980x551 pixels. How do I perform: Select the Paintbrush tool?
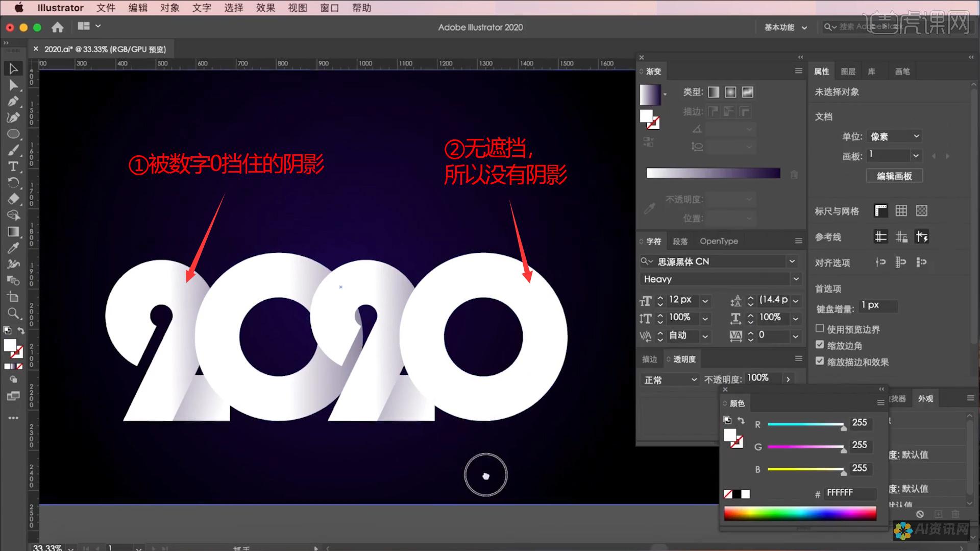14,150
